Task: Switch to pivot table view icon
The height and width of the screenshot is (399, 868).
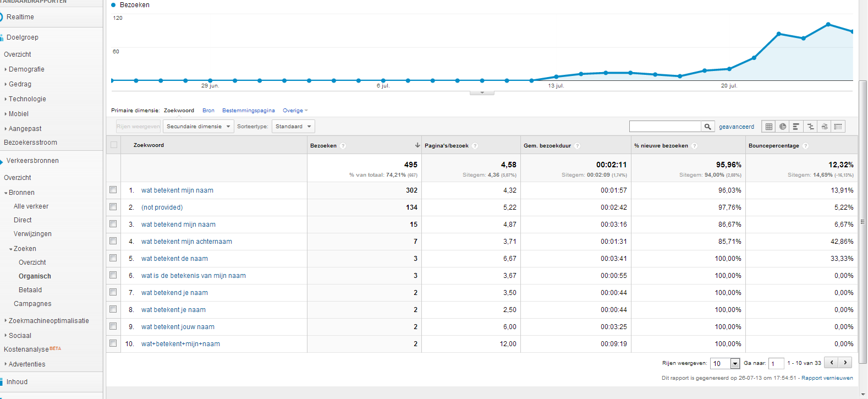Action: click(838, 127)
